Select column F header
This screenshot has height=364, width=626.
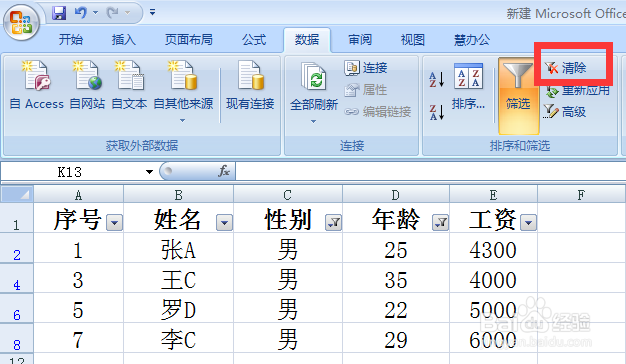pyautogui.click(x=582, y=195)
